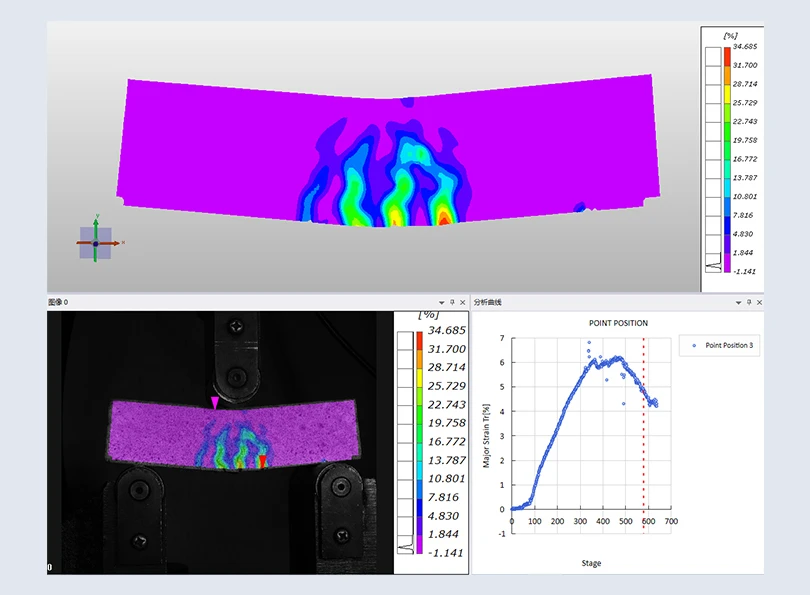The width and height of the screenshot is (810, 595).
Task: Pin the 图像 0 panel with pushpin icon
Action: coord(453,302)
